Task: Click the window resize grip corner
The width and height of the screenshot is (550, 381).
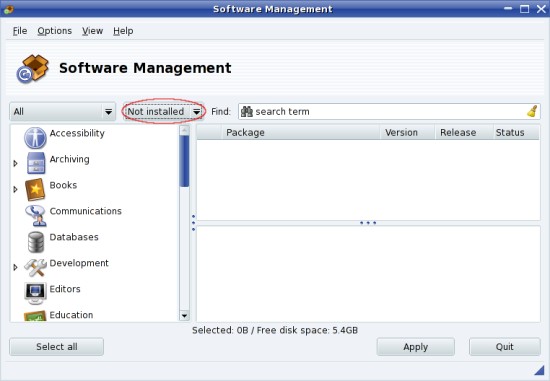Action: 538,370
